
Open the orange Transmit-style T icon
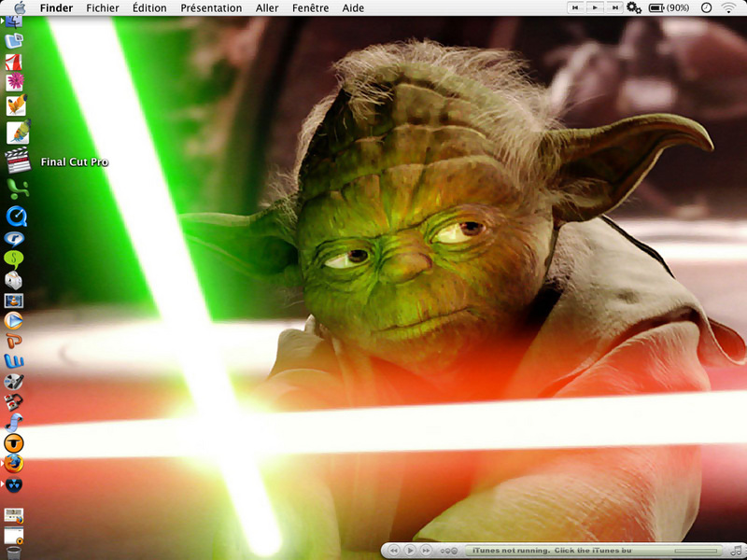14,442
